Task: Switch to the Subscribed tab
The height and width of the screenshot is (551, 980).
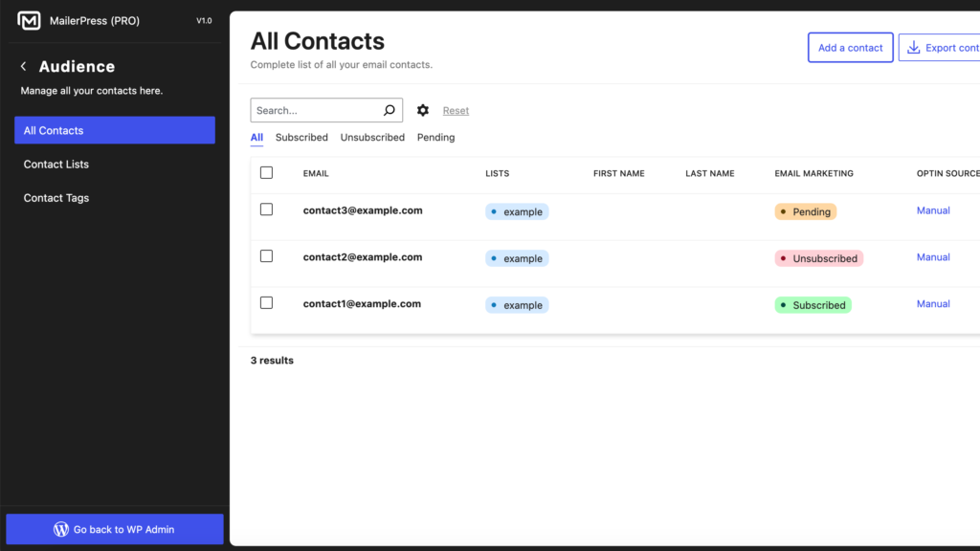Action: pos(301,137)
